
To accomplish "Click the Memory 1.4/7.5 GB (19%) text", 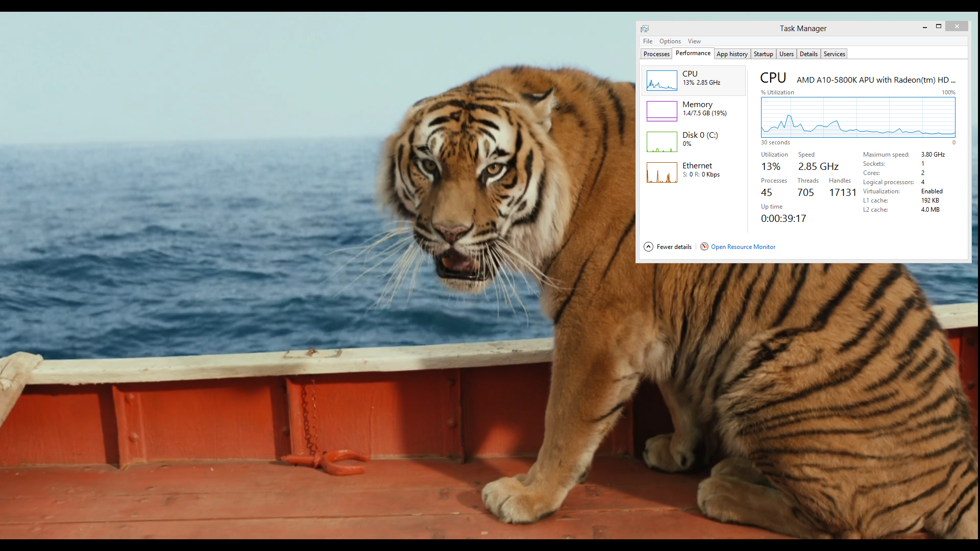I will click(705, 113).
